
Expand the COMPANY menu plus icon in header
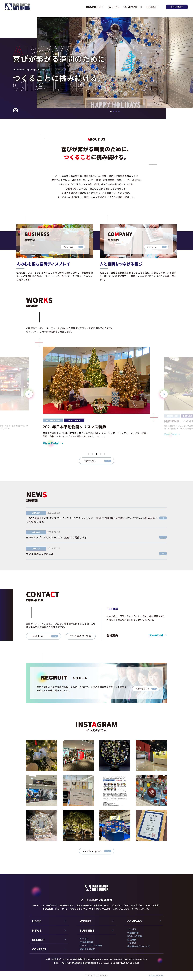tap(140, 7)
